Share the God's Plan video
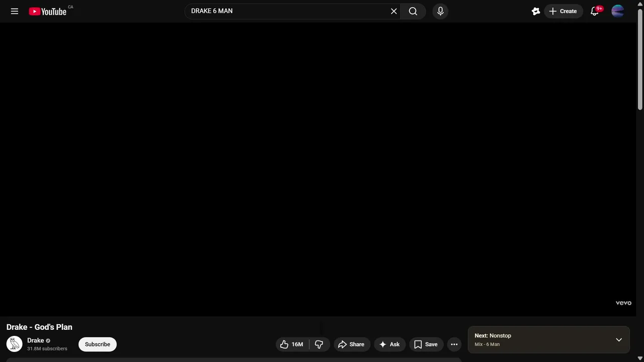The image size is (644, 362). coord(352,344)
